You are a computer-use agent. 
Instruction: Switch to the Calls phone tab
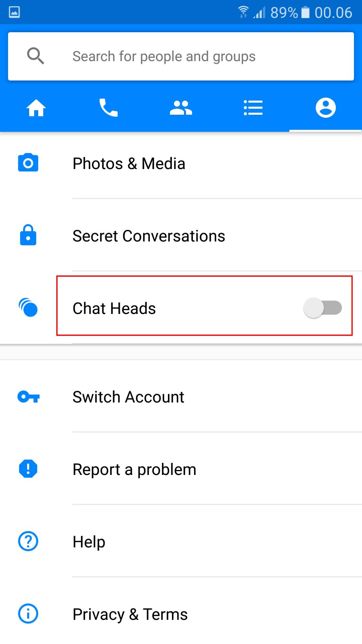click(x=109, y=108)
